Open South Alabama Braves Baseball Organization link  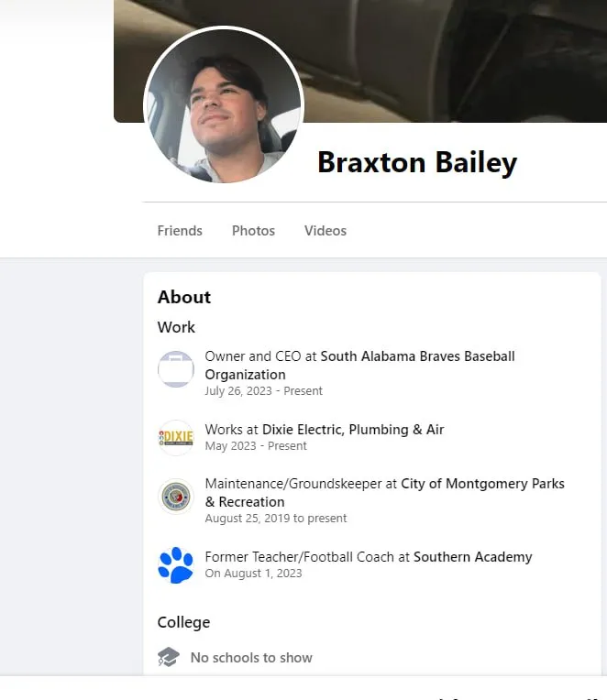pos(360,366)
